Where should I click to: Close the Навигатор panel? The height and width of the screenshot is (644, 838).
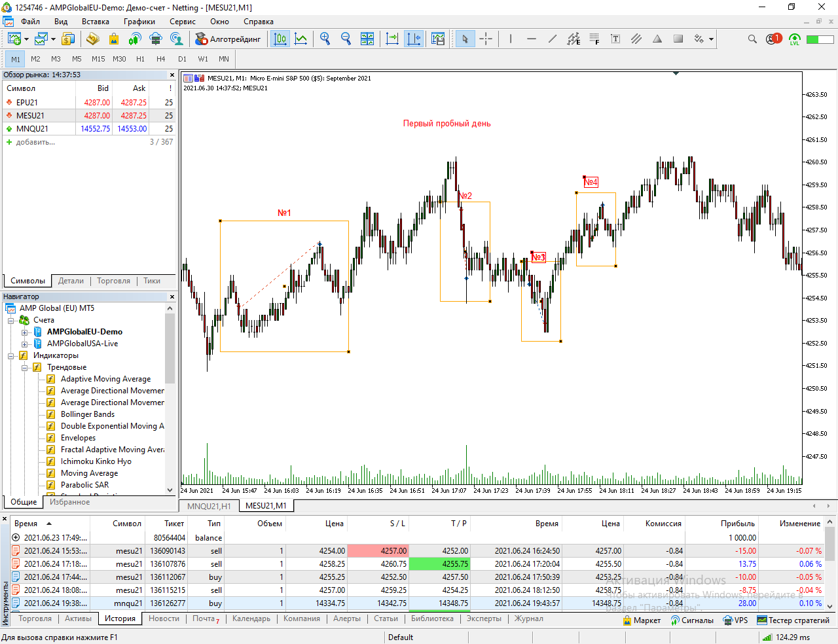pos(172,297)
